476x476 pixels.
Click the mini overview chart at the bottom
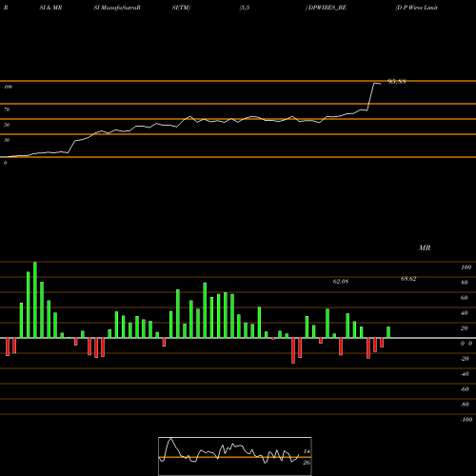(235, 456)
